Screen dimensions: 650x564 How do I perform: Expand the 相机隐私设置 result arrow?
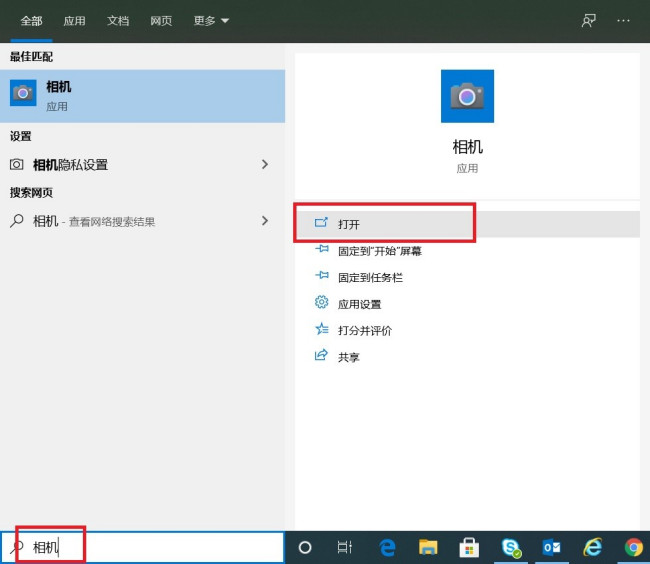(x=265, y=164)
